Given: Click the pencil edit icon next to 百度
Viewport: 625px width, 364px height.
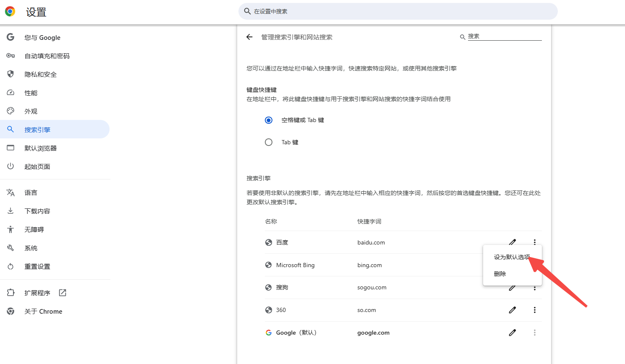Looking at the screenshot, I should click(513, 242).
